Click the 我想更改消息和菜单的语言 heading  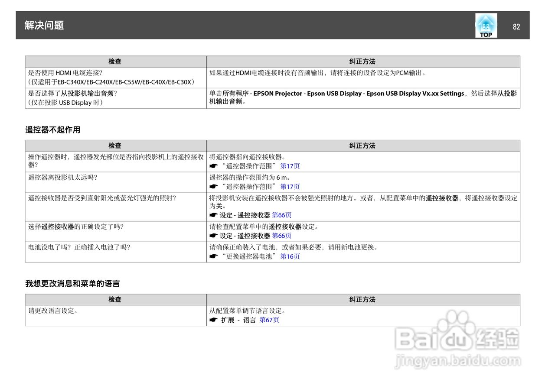72,283
